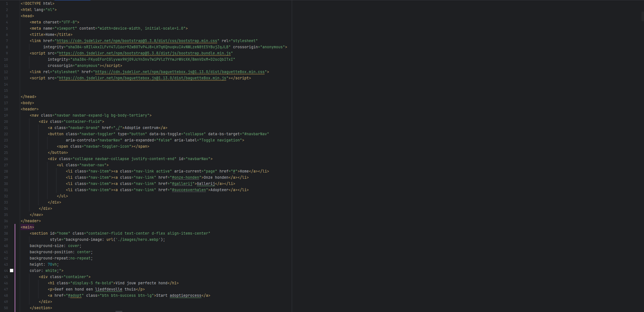
Task: Click the closing </section> tag
Action: 41,308
